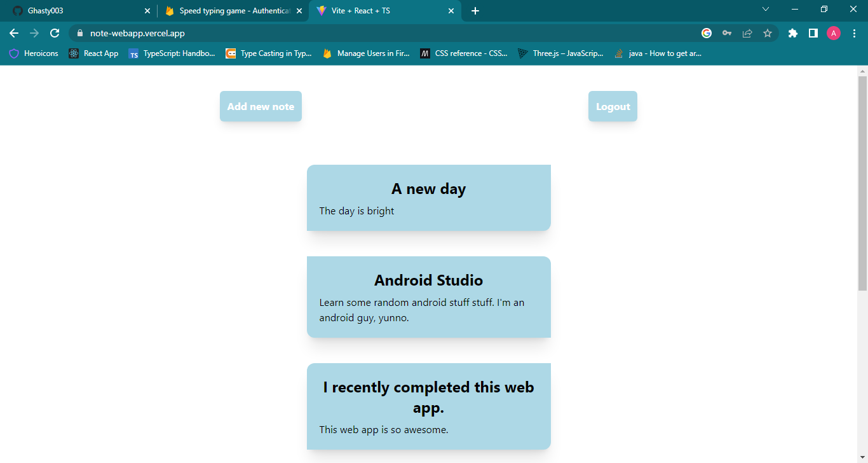This screenshot has height=463, width=868.
Task: Open the 'I recently completed this web app.' heading
Action: click(429, 397)
